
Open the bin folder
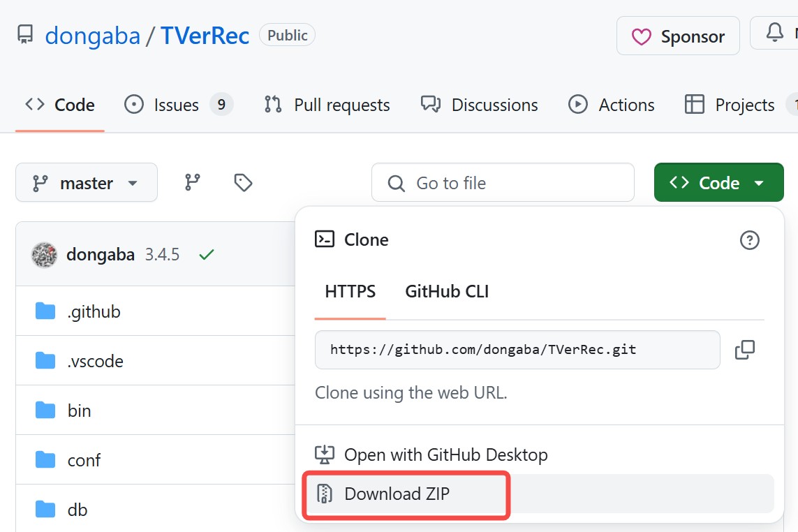pos(79,411)
